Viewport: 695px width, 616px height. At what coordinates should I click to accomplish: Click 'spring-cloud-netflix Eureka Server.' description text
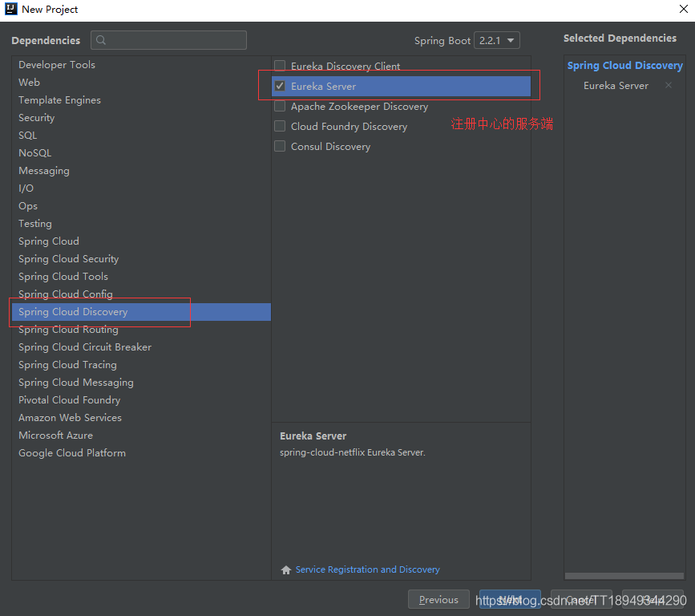tap(353, 453)
